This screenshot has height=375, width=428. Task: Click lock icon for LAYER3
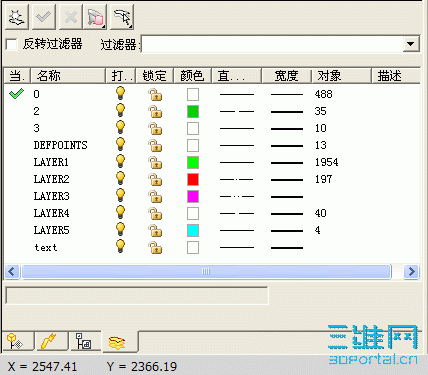tap(155, 196)
